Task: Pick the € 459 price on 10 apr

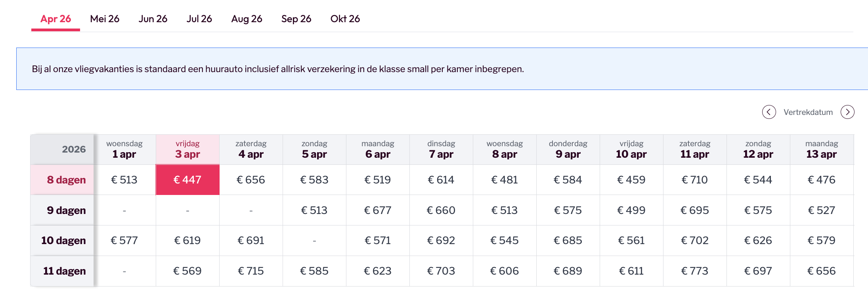Action: click(x=631, y=180)
